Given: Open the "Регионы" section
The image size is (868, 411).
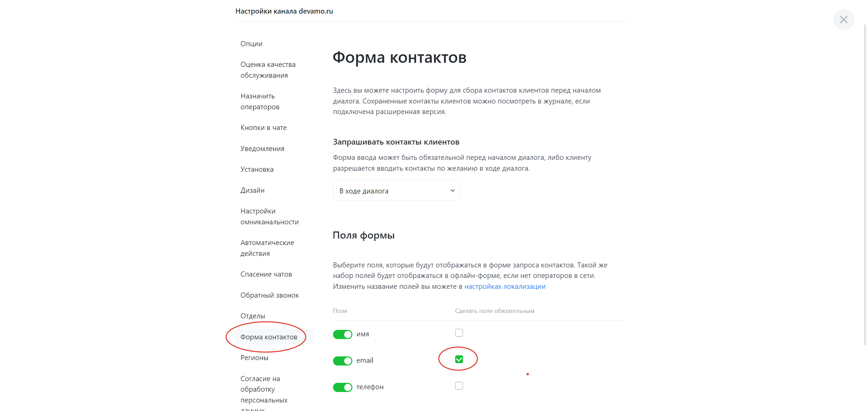Looking at the screenshot, I should (x=254, y=357).
